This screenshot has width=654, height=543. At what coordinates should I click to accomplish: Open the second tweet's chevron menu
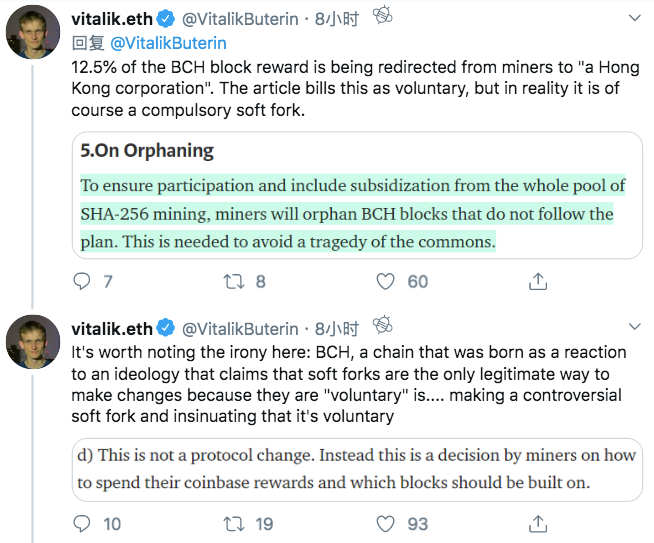[x=634, y=327]
